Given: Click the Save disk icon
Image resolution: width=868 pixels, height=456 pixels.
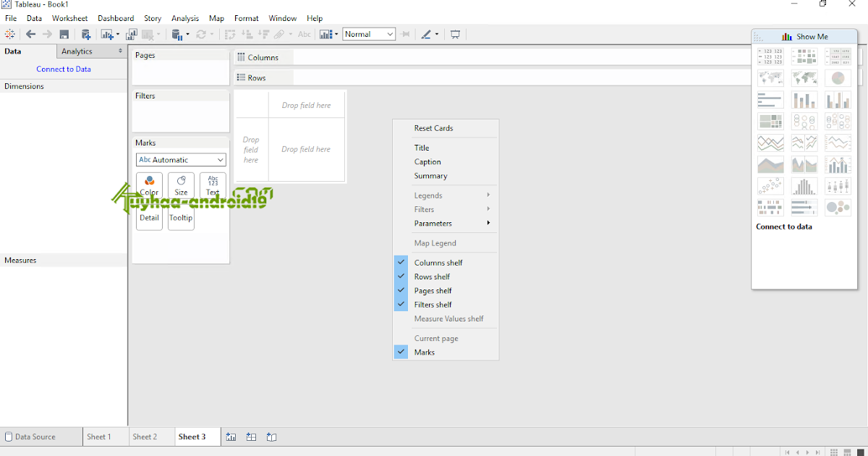Looking at the screenshot, I should pos(64,34).
